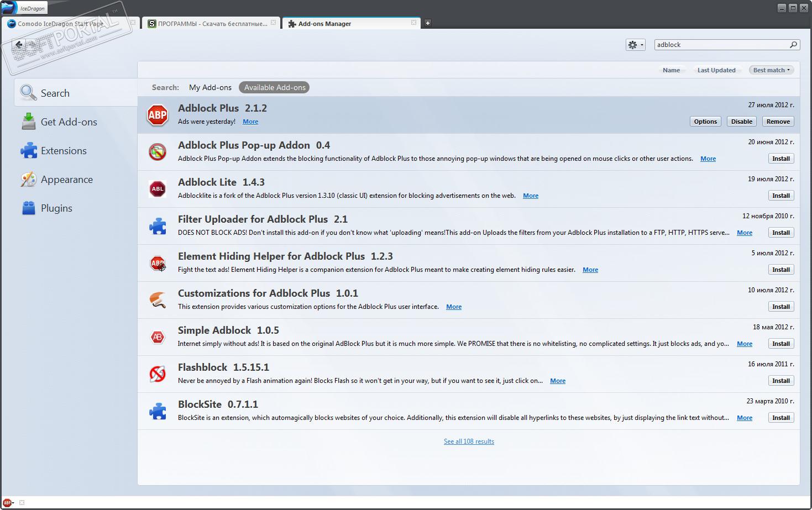
Task: Select the BlockSite 0.7.1.1 title
Action: point(218,404)
